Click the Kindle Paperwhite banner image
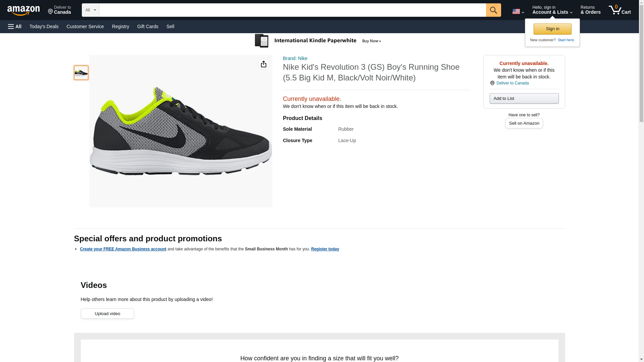Image resolution: width=644 pixels, height=362 pixels. (319, 41)
